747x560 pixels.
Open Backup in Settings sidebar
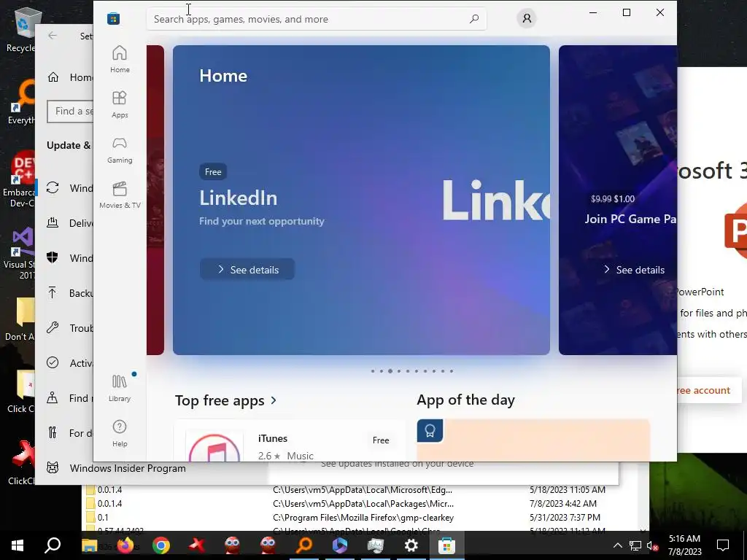click(69, 293)
